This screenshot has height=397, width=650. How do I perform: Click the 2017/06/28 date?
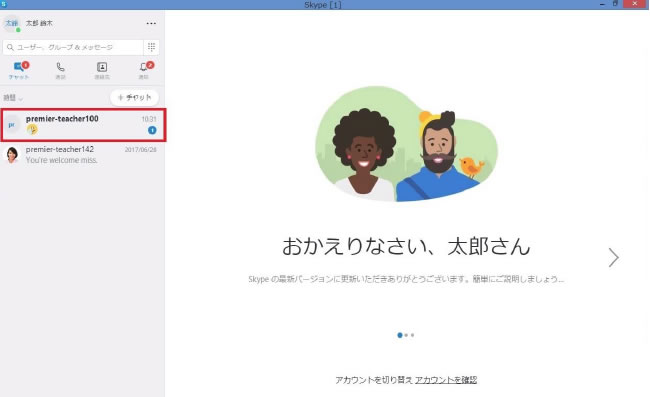pyautogui.click(x=141, y=150)
